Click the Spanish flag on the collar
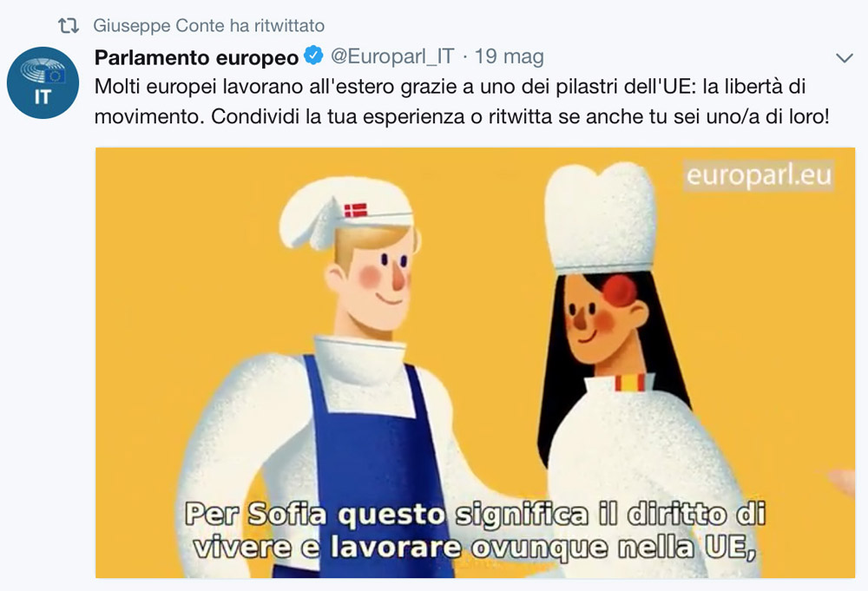The image size is (868, 591). (x=630, y=383)
